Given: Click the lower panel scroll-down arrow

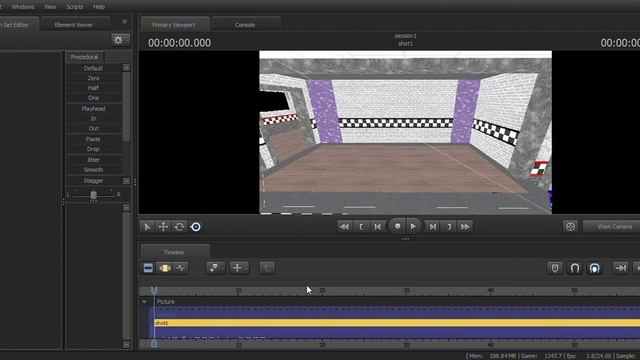Looking at the screenshot, I should pyautogui.click(x=127, y=345).
